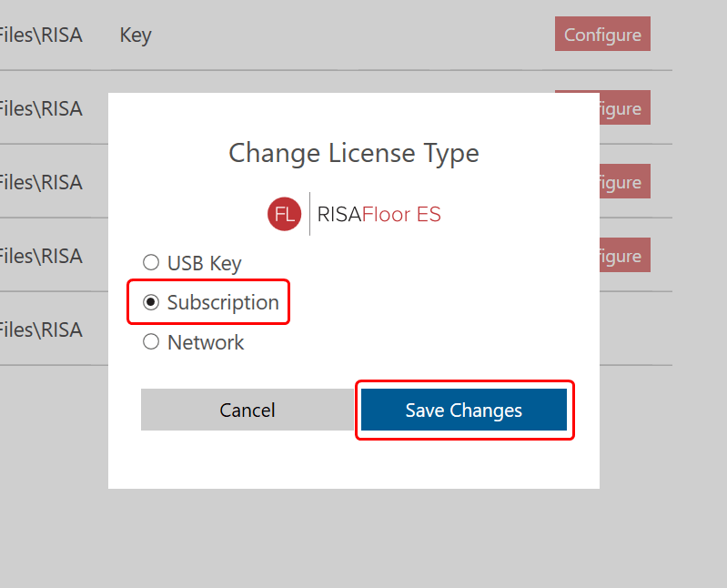Screen dimensions: 727x588
Task: Click the Files\RISA path in fourth row
Action: (x=41, y=256)
